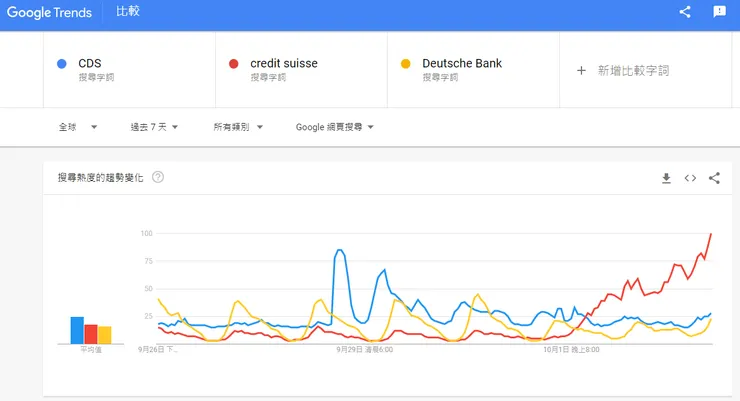The image size is (740, 401).
Task: Select the 比較 item in the header
Action: click(x=128, y=13)
